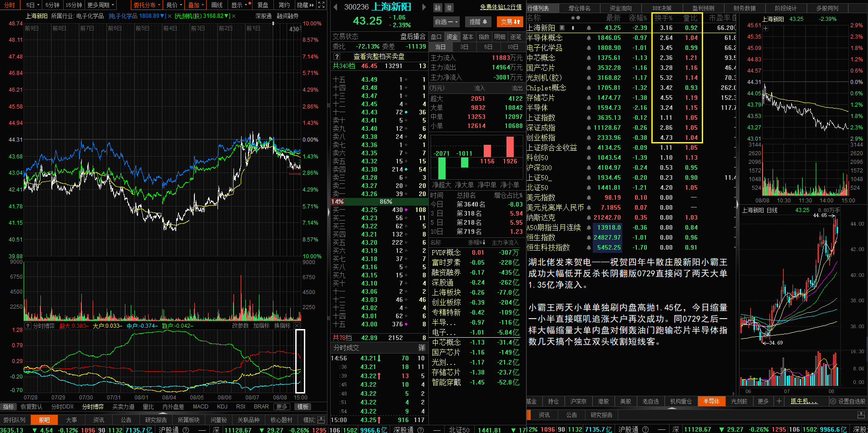Open help icon beside 查看完整档买卖盘
The width and height of the screenshot is (868, 433).
337,57
